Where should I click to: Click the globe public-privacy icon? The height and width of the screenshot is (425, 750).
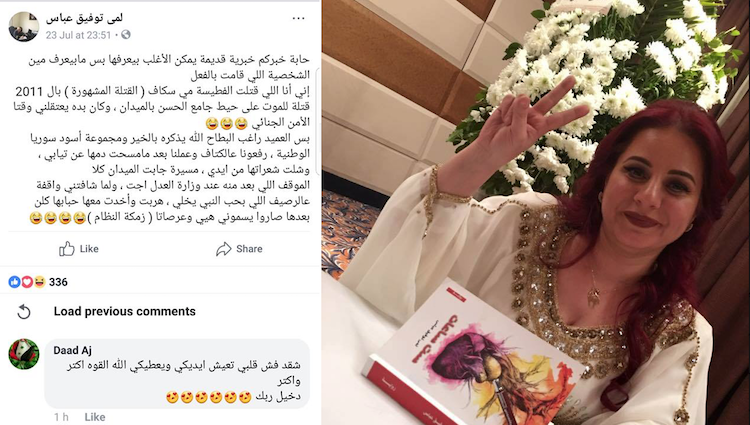click(x=126, y=34)
